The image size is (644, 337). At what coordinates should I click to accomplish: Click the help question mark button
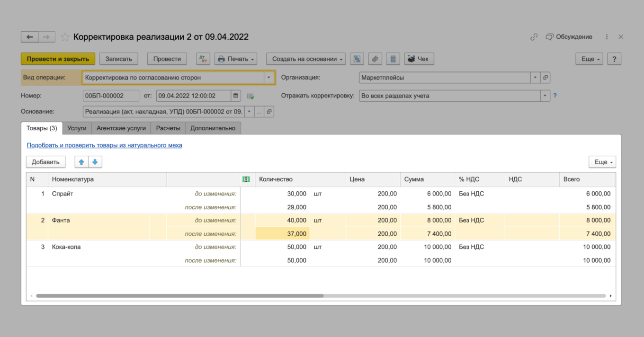[614, 59]
